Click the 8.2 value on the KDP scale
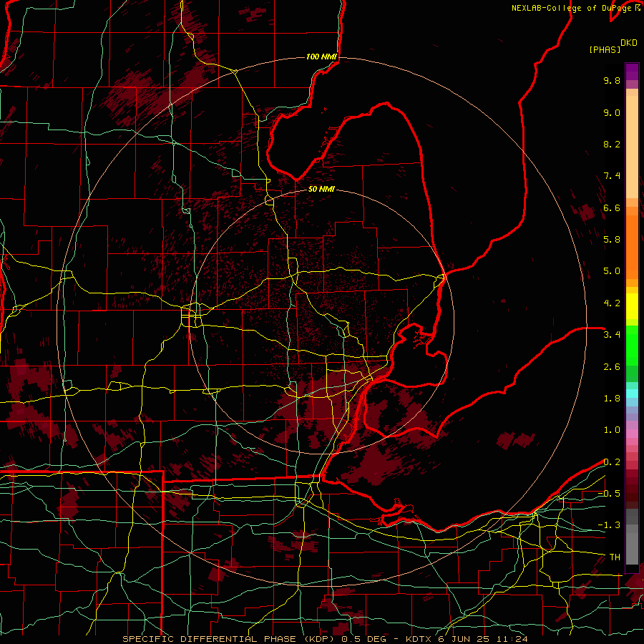Screen dimensions: 644x644 tap(612, 144)
